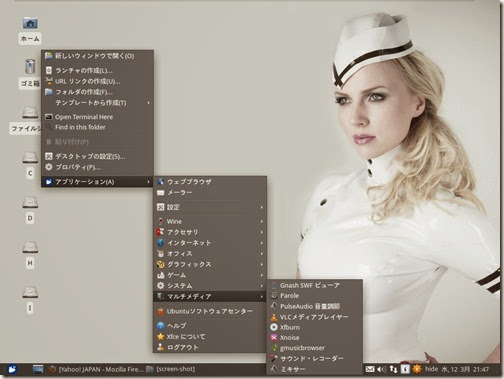This screenshot has width=504, height=379.
Task: Click the volume speaker tray icon
Action: point(381,369)
